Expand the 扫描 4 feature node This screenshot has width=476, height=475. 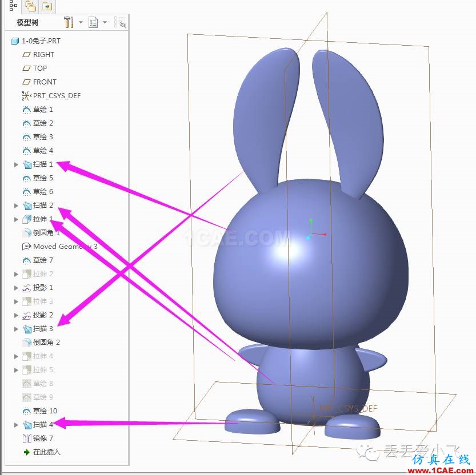click(16, 425)
